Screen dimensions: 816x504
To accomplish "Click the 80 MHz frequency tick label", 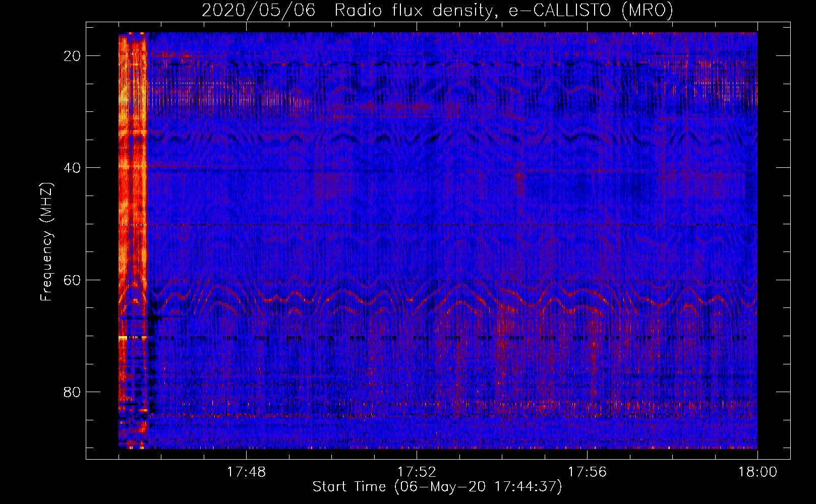I will click(72, 392).
